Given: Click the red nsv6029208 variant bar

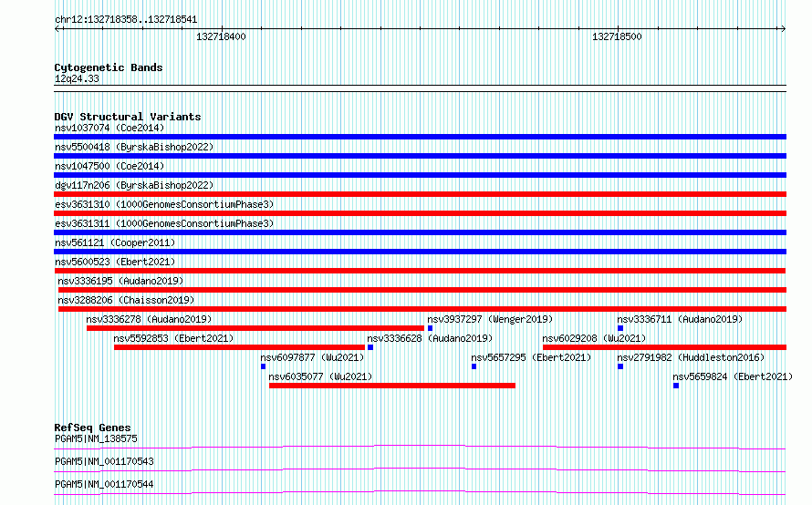Looking at the screenshot, I should tap(664, 347).
